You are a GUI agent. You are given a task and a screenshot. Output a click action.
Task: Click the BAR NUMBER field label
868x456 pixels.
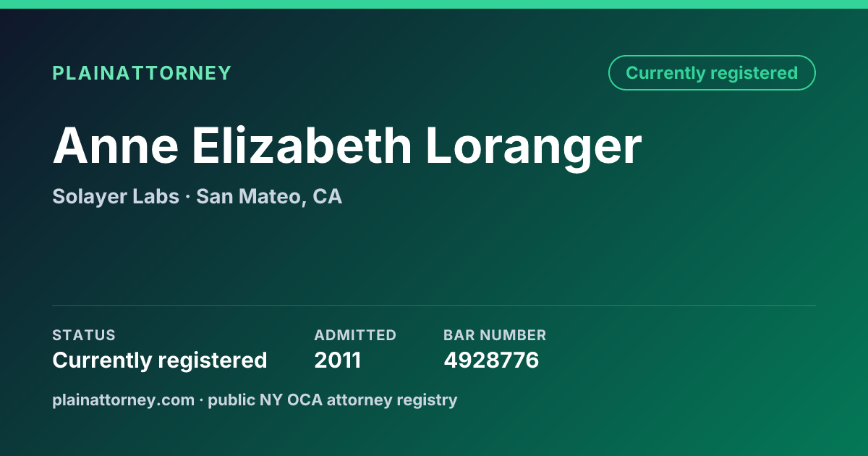[x=495, y=335]
